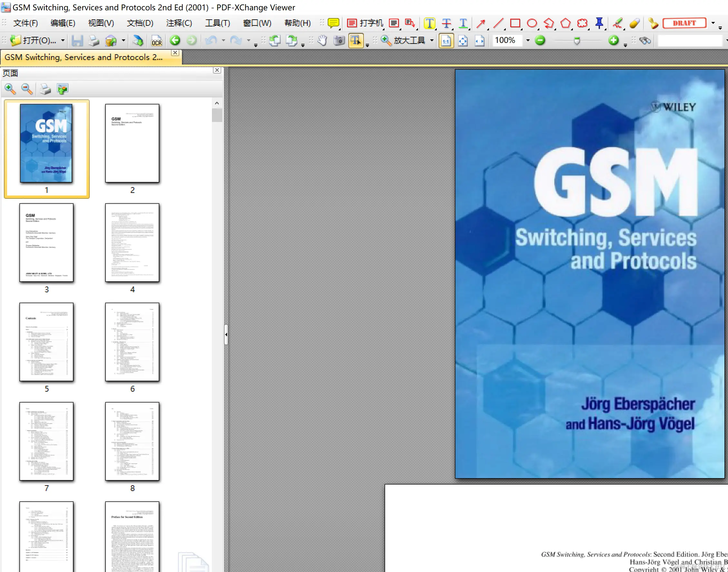This screenshot has height=572, width=728.
Task: Activate the snapshot camera tool
Action: (339, 41)
